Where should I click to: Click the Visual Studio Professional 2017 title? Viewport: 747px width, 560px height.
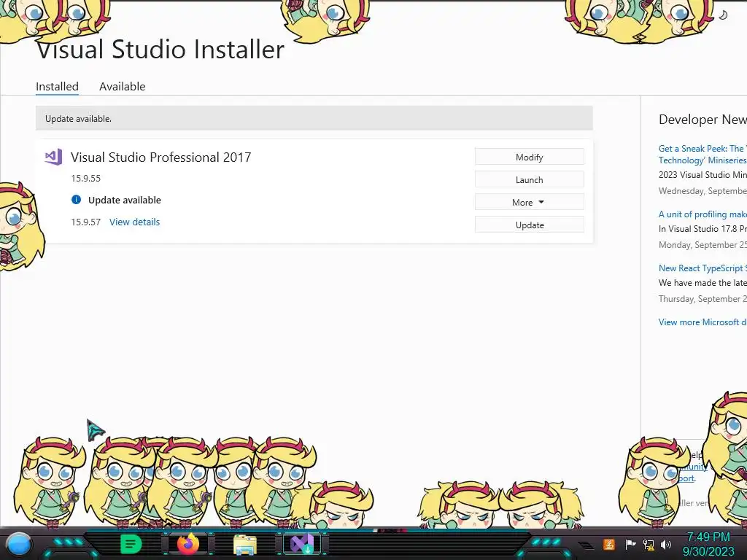pos(160,157)
